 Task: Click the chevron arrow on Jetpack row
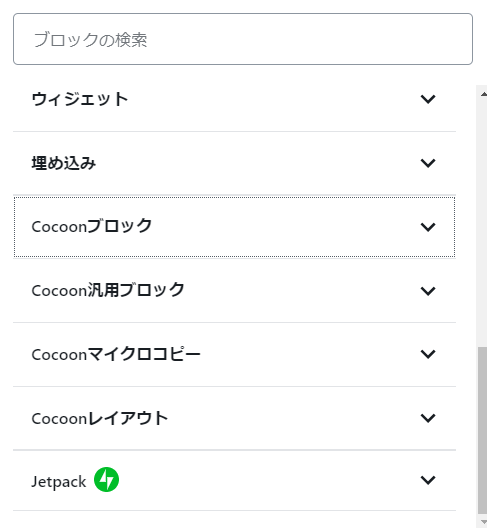coord(428,480)
